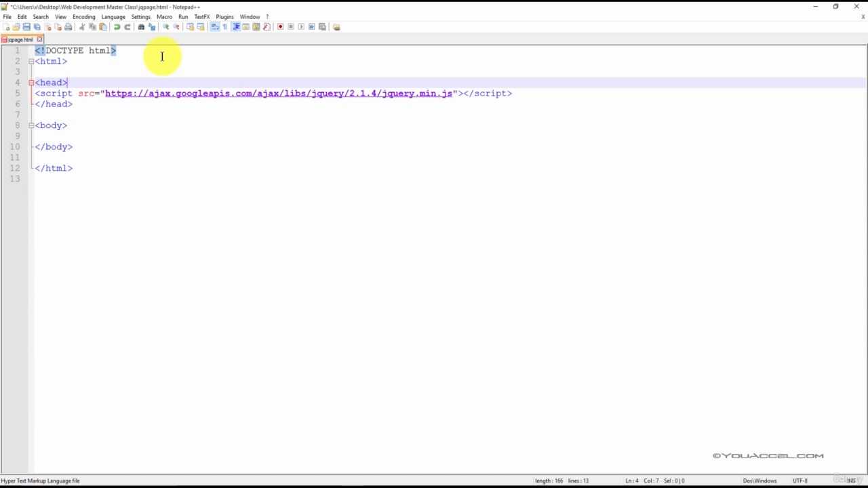This screenshot has height=488, width=868.
Task: Open the Run menu
Action: (x=183, y=17)
